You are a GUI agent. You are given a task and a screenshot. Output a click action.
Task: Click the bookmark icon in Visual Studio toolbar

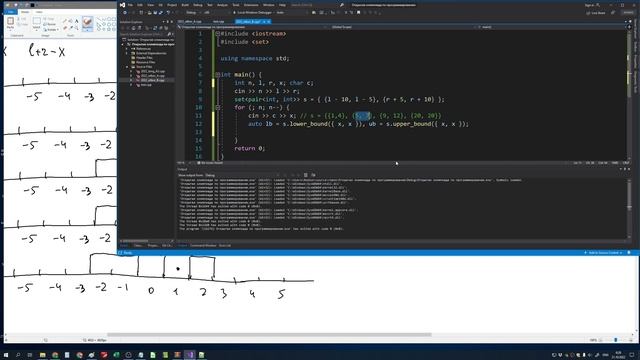[x=358, y=13]
